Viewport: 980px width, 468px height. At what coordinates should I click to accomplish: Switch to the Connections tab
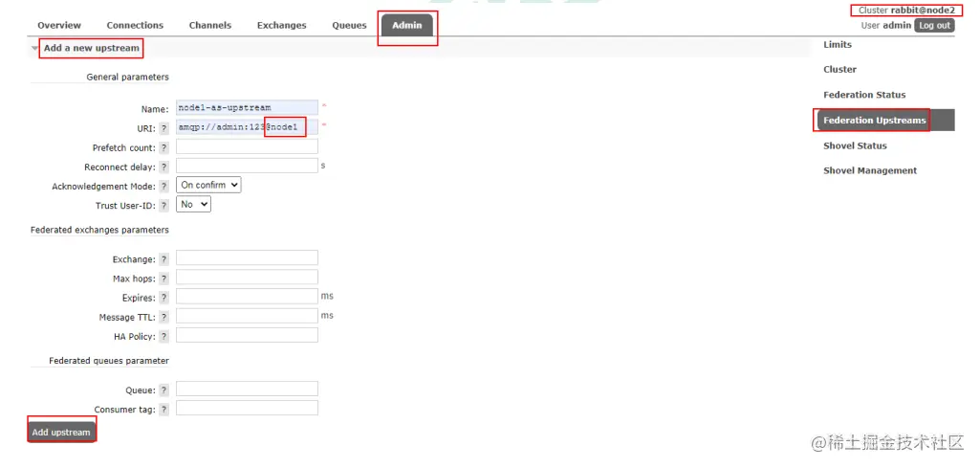(x=135, y=25)
